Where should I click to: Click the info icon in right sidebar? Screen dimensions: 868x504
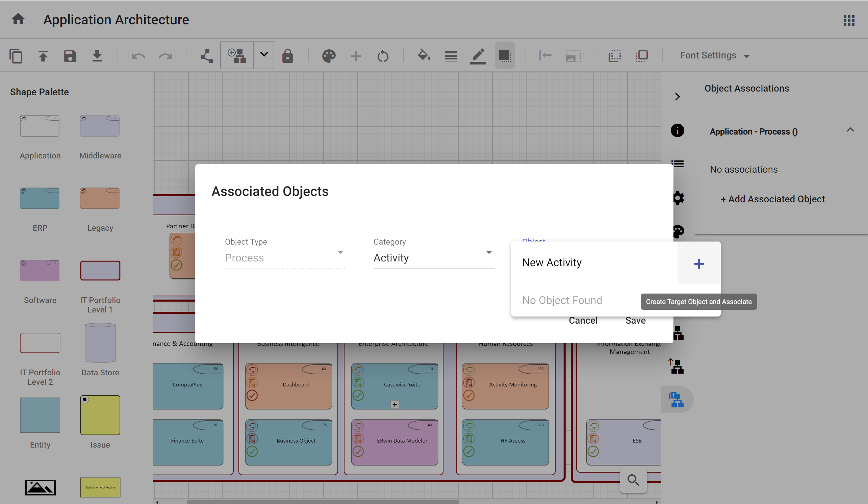[677, 131]
